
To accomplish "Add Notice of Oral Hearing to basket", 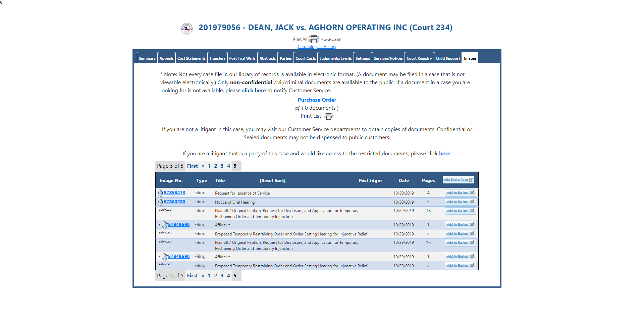I will 461,202.
